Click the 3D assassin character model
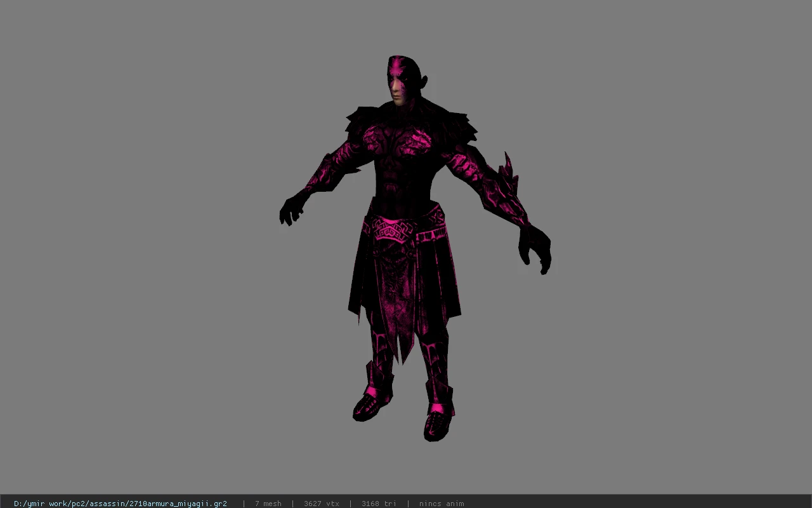812x508 pixels. (415, 248)
